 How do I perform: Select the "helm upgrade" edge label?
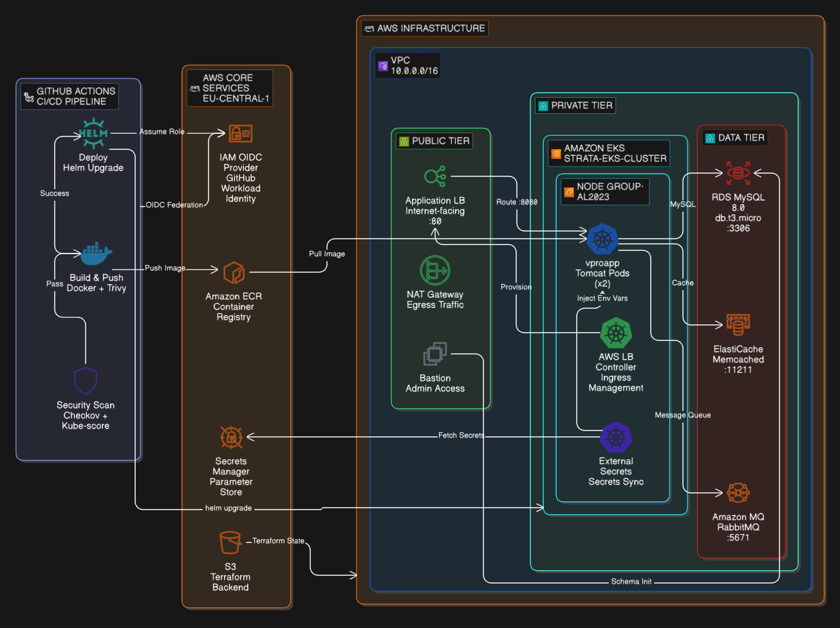point(229,508)
